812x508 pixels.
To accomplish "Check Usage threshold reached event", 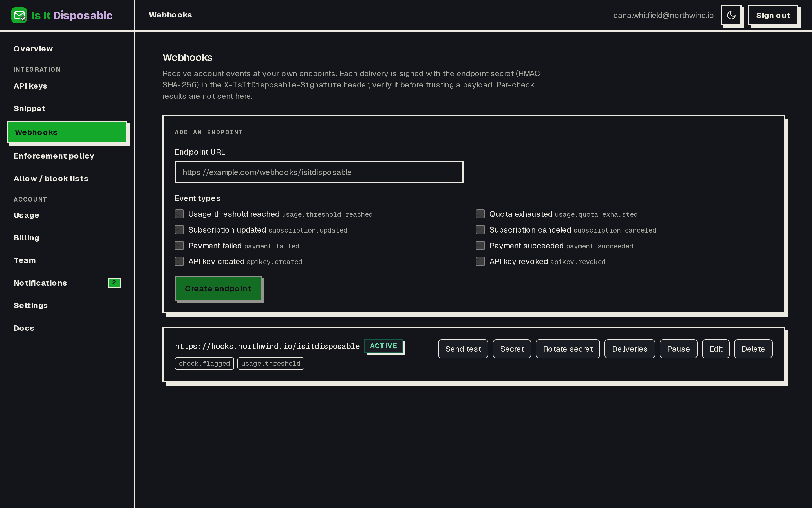I will (179, 214).
